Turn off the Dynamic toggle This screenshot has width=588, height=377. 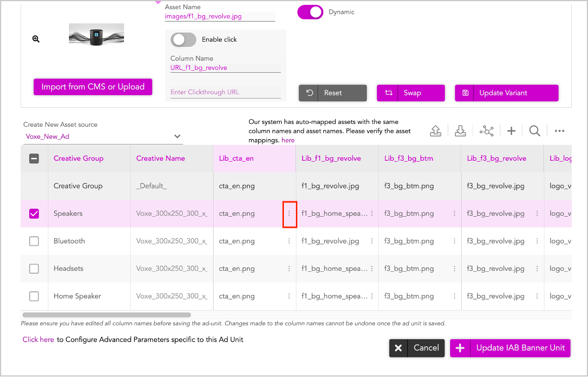tap(310, 12)
